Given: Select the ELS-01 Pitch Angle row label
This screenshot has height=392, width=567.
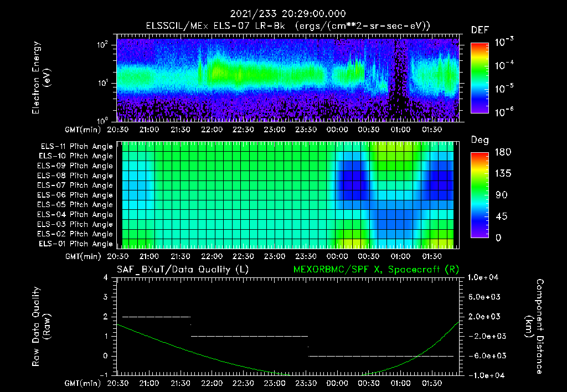Looking at the screenshot, I should 76,244.
